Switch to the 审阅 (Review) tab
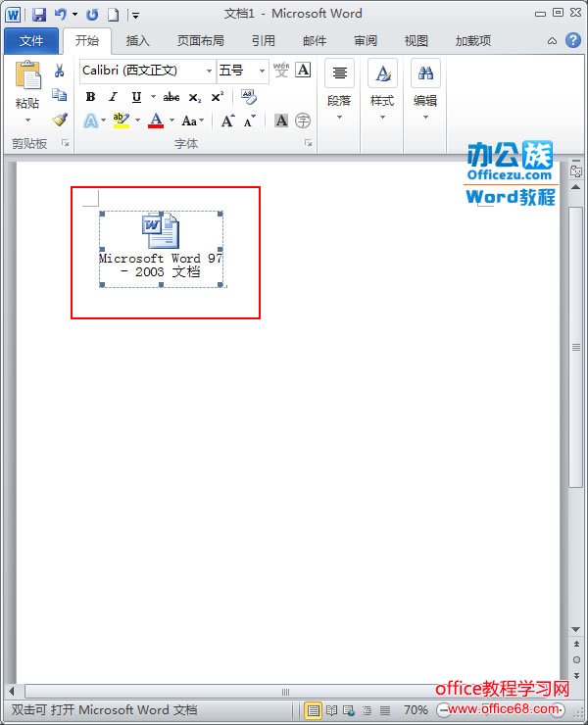This screenshot has width=588, height=725. pos(366,41)
